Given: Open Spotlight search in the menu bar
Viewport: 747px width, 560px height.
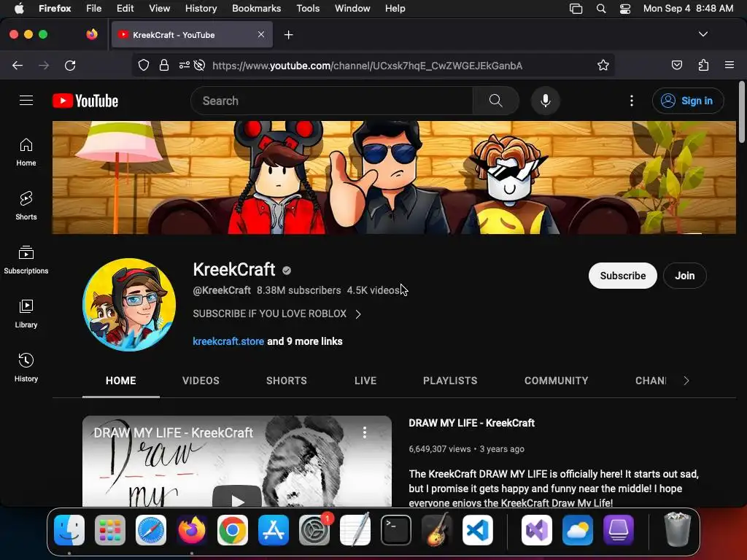Looking at the screenshot, I should pos(601,9).
